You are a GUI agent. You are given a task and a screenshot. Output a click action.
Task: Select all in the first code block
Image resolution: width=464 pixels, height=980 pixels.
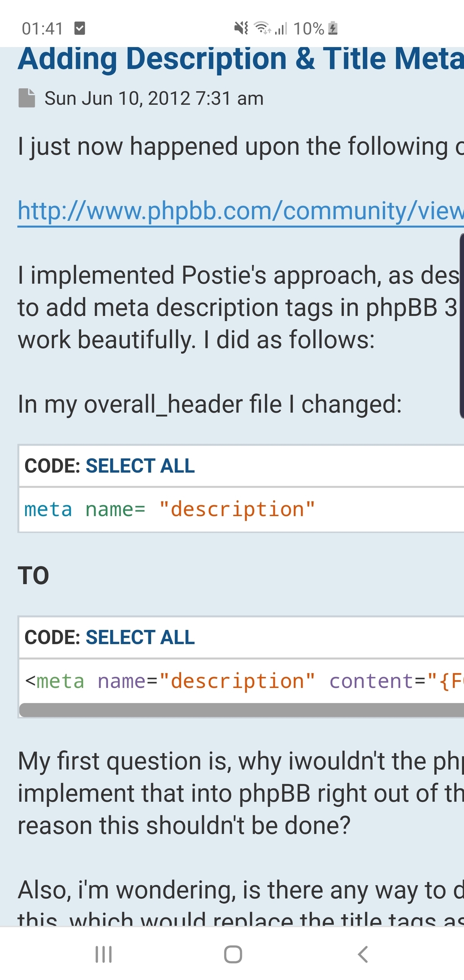(140, 466)
